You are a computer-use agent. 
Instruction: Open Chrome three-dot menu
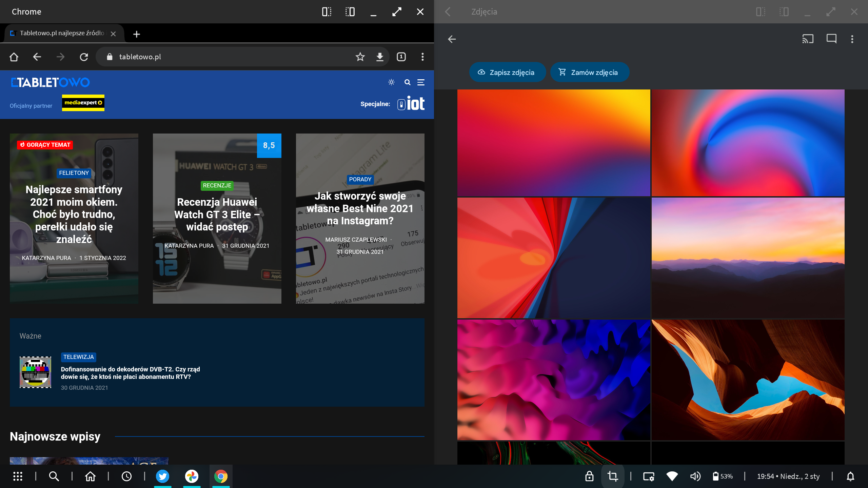[422, 57]
